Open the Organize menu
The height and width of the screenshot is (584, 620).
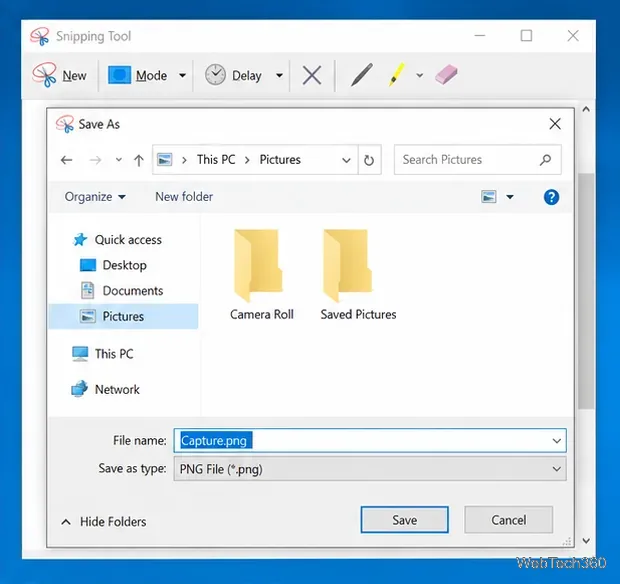[x=95, y=197]
